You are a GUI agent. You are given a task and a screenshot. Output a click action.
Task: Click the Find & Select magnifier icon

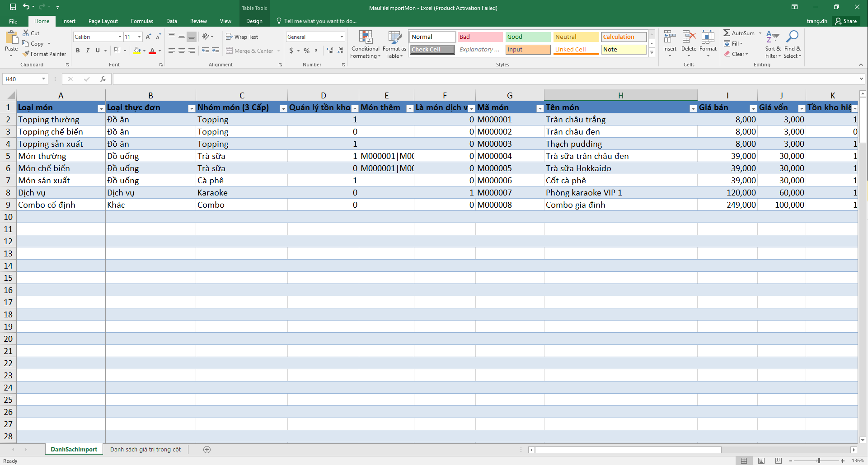click(792, 37)
